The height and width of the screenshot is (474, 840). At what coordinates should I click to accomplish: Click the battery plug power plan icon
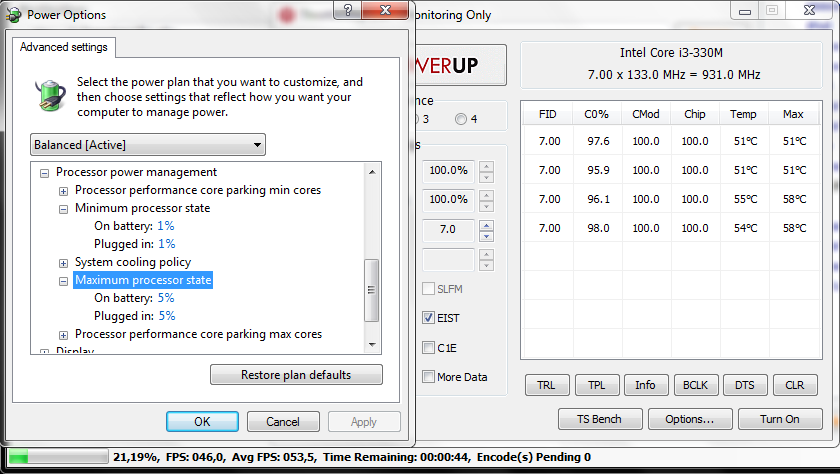click(50, 95)
